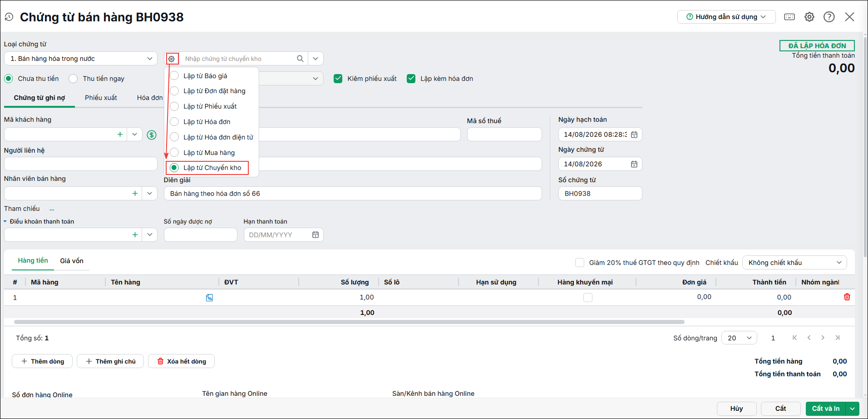
Task: Select Lập từ Phiếu xuất option
Action: pos(174,106)
